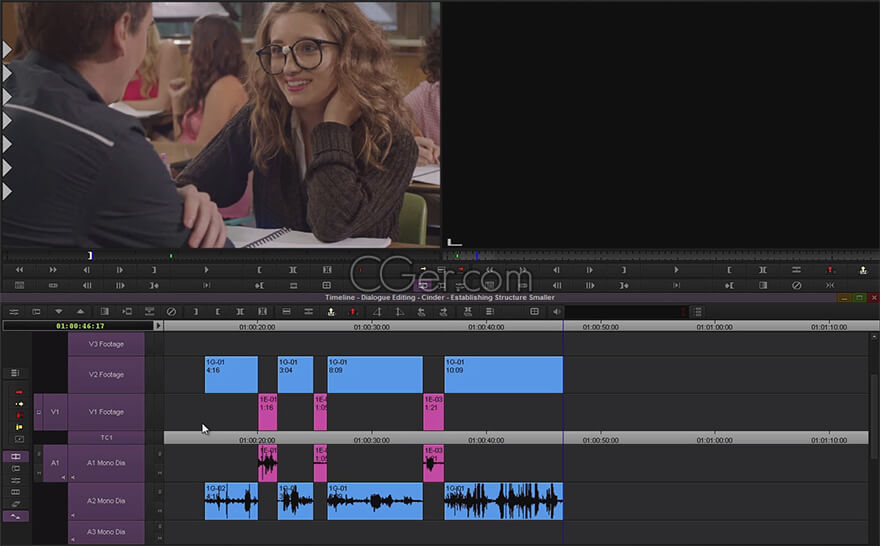
Task: Play the sequence in the record monitor
Action: click(x=676, y=270)
